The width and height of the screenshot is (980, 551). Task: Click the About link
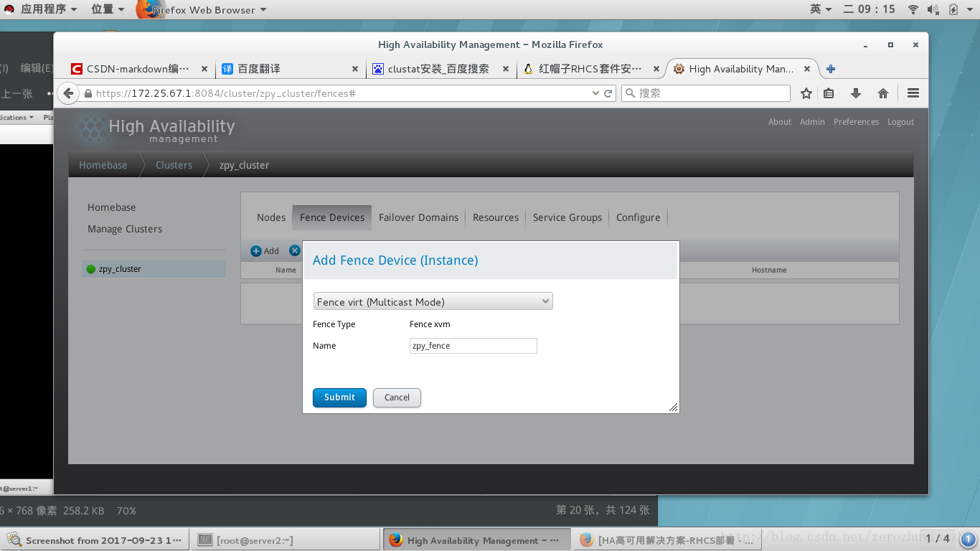pyautogui.click(x=780, y=122)
